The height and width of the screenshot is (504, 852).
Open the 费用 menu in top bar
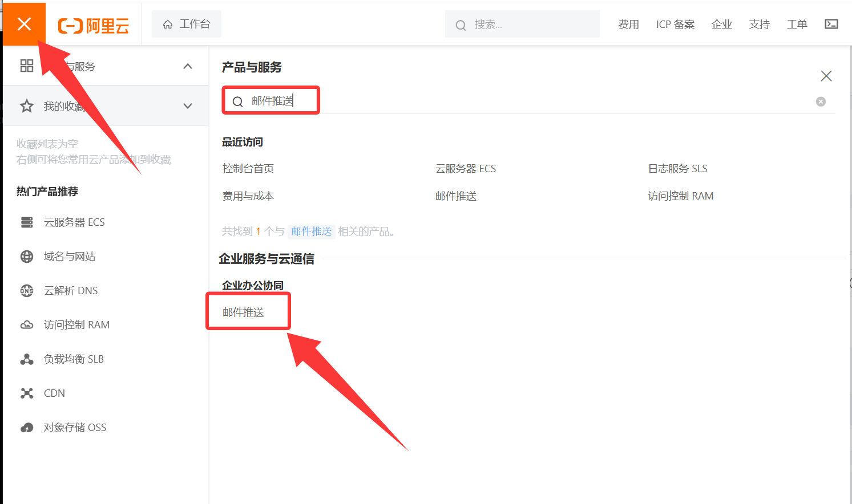(628, 25)
